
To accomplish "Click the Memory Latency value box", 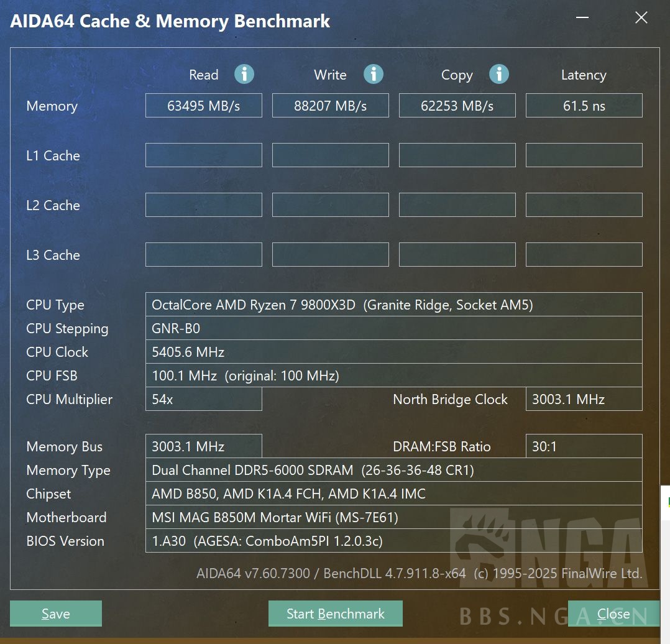I will pyautogui.click(x=584, y=106).
